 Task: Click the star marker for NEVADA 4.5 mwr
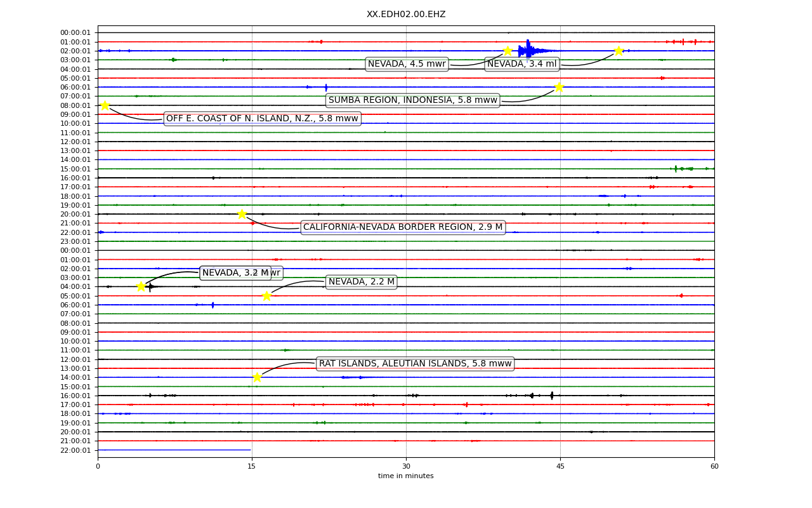point(507,51)
